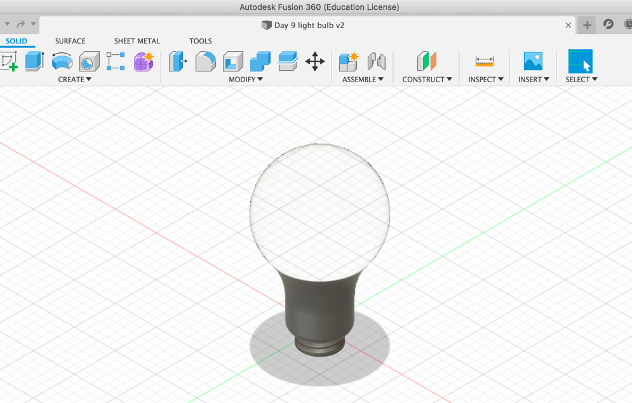The image size is (632, 403).
Task: Expand the MODIFY dropdown menu
Action: click(x=245, y=79)
